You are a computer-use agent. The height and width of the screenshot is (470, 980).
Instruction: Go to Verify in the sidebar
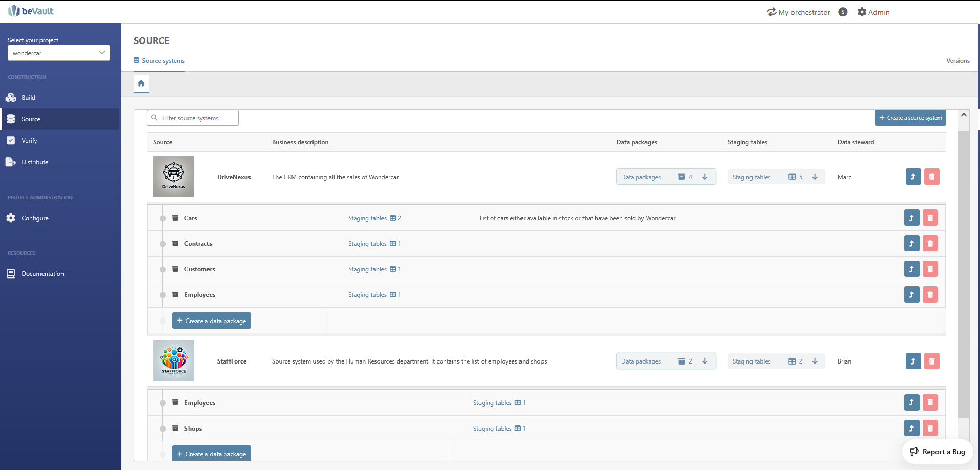coord(29,141)
